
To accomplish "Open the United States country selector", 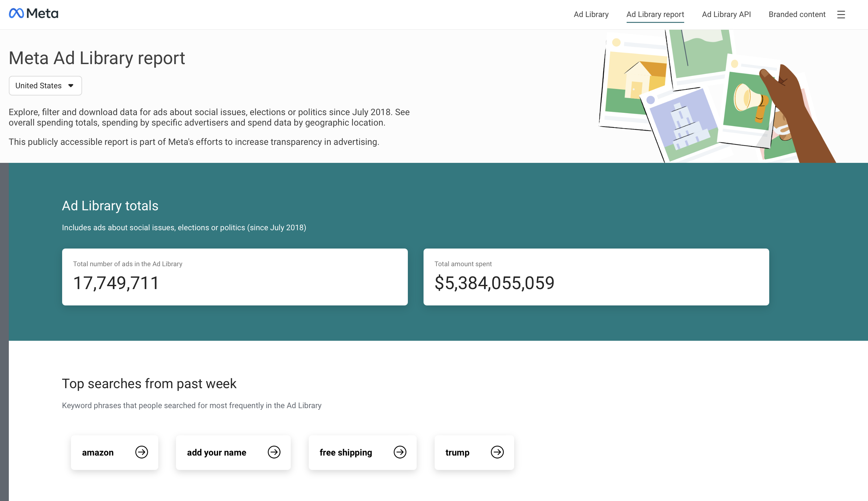I will click(45, 85).
